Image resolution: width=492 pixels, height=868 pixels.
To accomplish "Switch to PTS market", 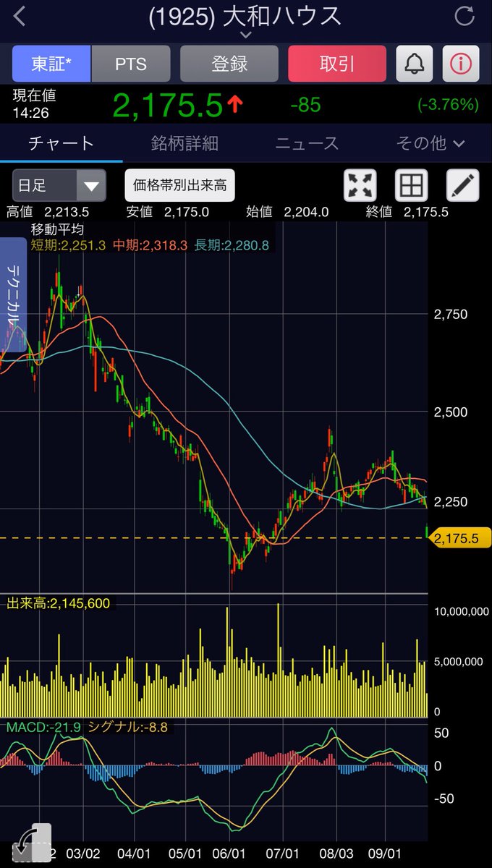I will click(131, 64).
